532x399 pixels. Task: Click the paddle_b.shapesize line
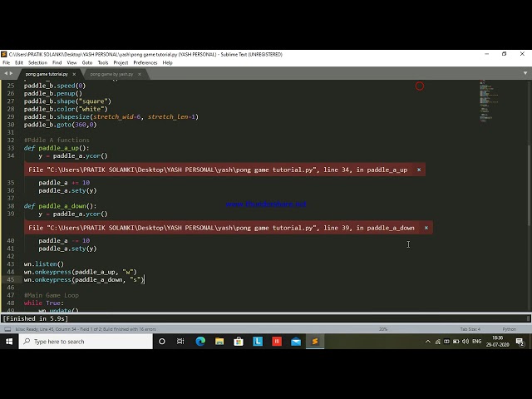point(111,116)
